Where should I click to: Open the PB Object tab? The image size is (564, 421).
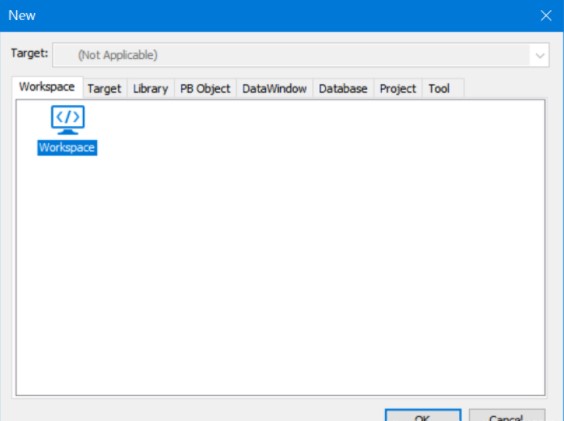[x=205, y=89]
